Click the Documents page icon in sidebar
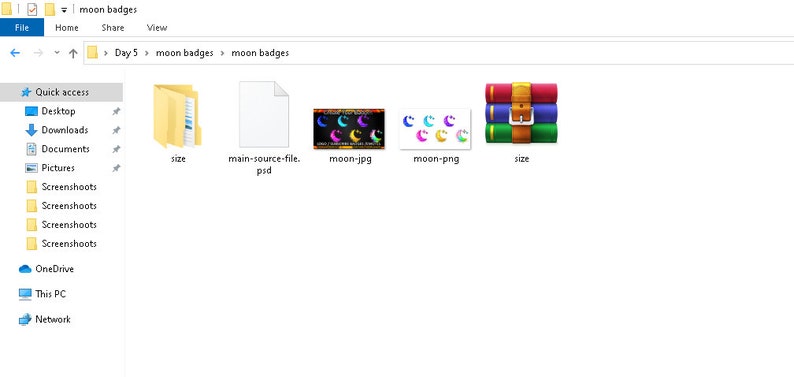 (31, 149)
